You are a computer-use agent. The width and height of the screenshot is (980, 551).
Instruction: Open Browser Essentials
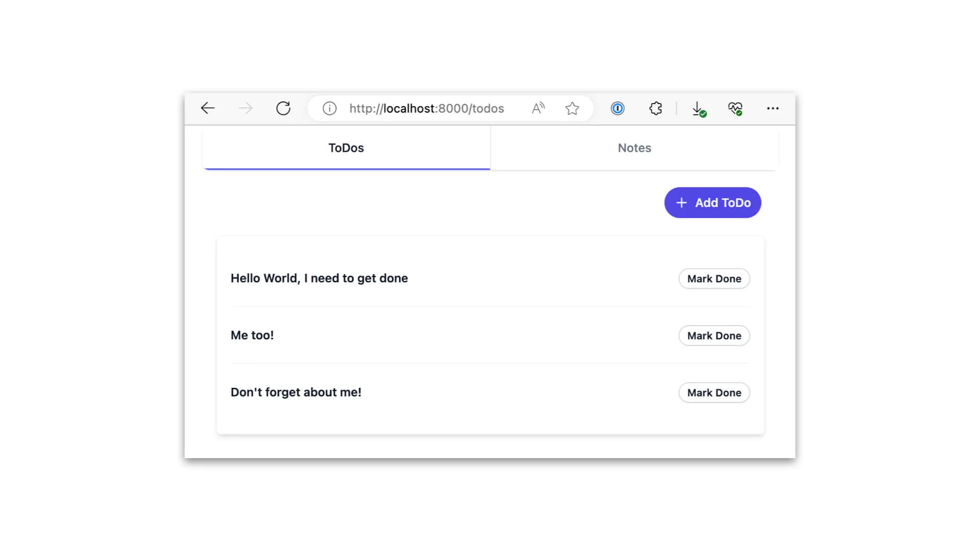[735, 108]
